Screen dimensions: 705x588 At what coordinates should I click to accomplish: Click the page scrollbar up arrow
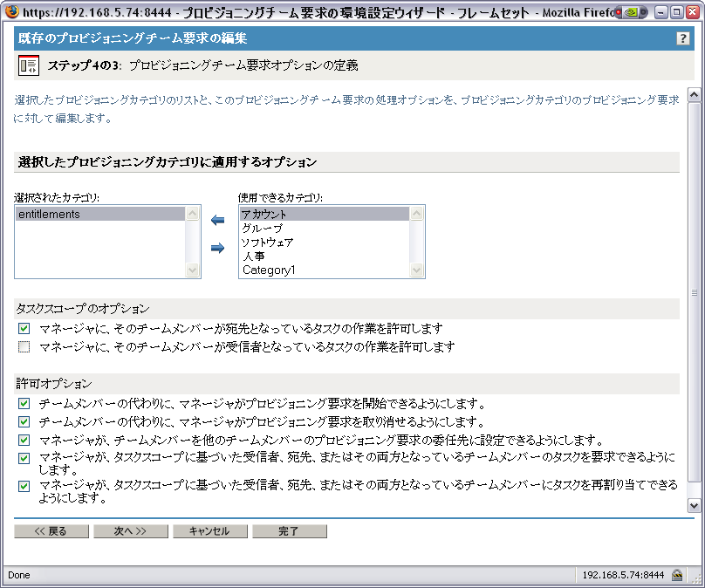tap(694, 94)
